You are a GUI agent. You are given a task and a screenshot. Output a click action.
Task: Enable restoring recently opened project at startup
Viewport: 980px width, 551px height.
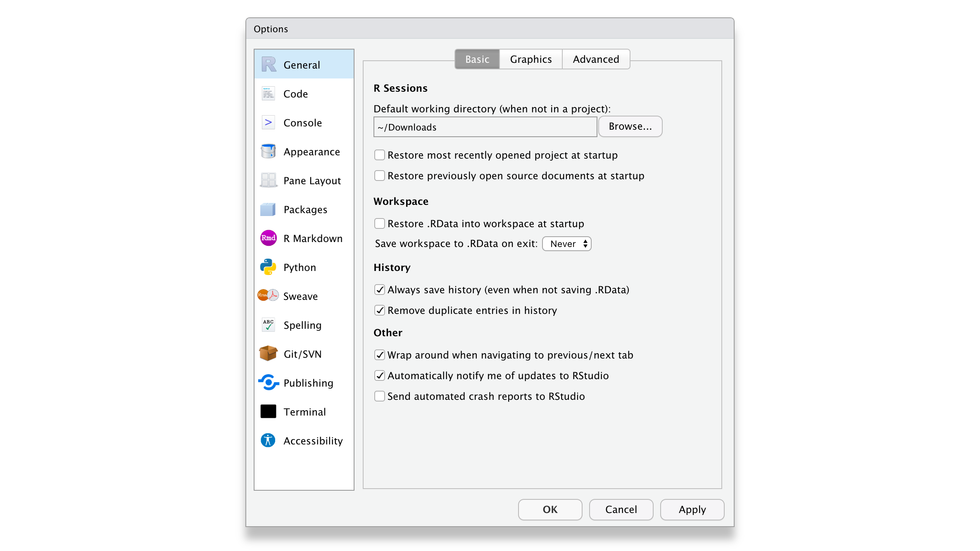coord(379,154)
